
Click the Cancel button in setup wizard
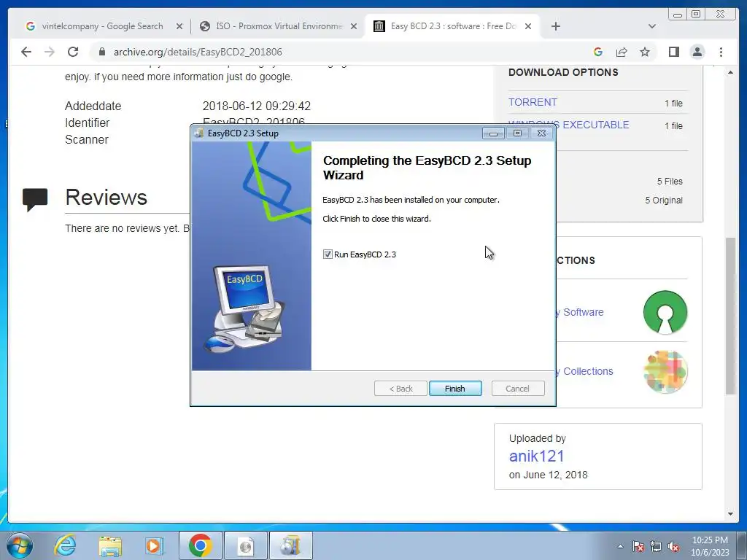pos(517,389)
